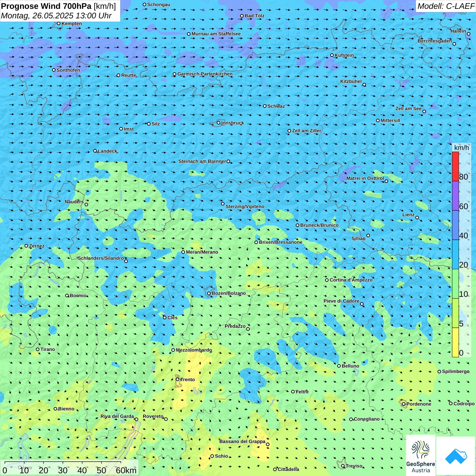Click the 'Zell am Ziller' label
This screenshot has height=476, width=476.
tap(307, 131)
